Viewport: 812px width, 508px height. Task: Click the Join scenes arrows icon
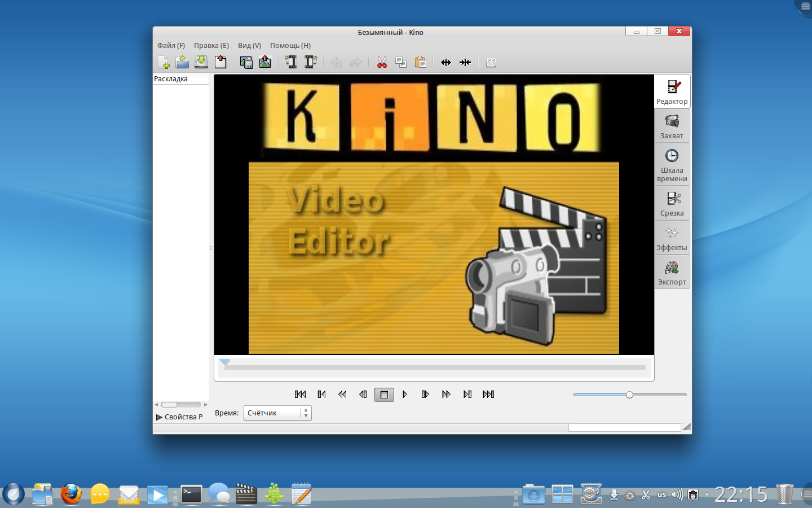[465, 62]
